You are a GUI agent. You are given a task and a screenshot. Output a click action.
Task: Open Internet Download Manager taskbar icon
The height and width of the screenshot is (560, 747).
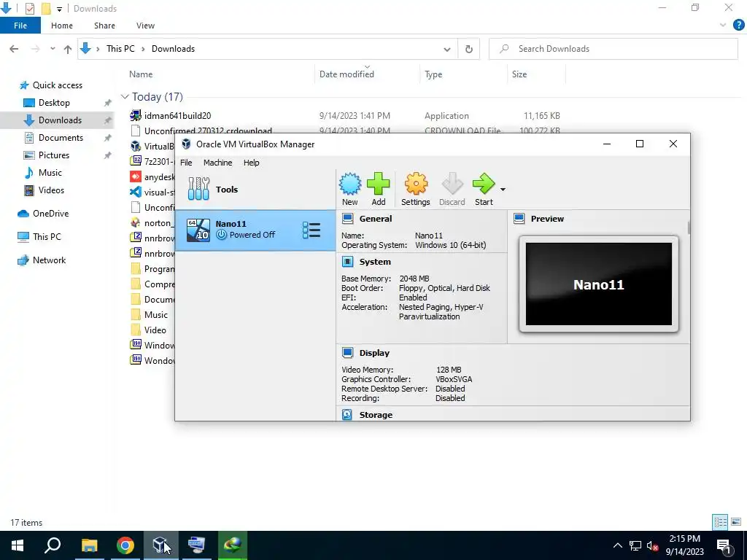tap(233, 545)
